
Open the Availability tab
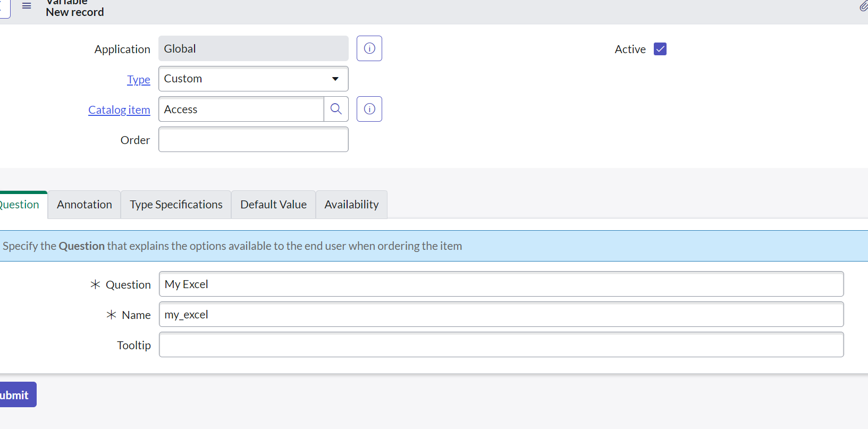pyautogui.click(x=351, y=205)
